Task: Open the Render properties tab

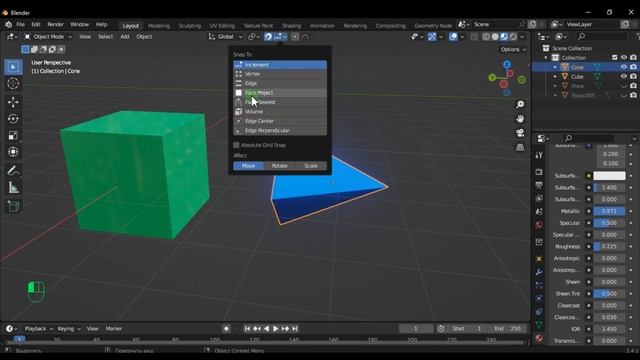Action: click(x=539, y=172)
